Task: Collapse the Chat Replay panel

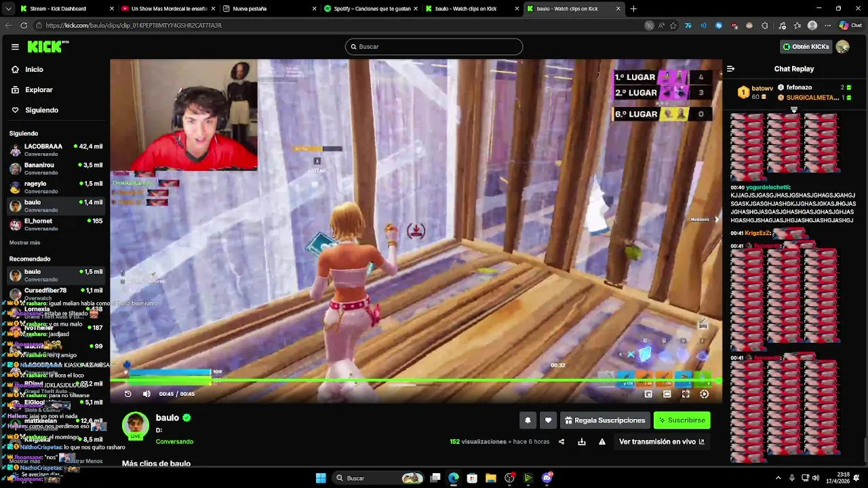Action: pos(730,68)
